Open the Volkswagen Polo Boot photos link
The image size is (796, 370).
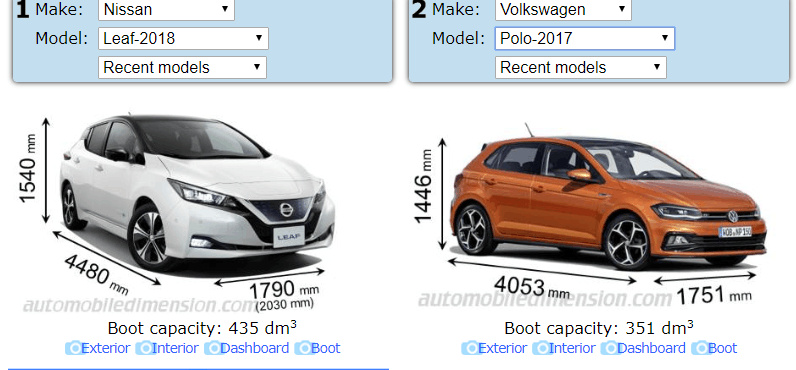click(x=722, y=349)
